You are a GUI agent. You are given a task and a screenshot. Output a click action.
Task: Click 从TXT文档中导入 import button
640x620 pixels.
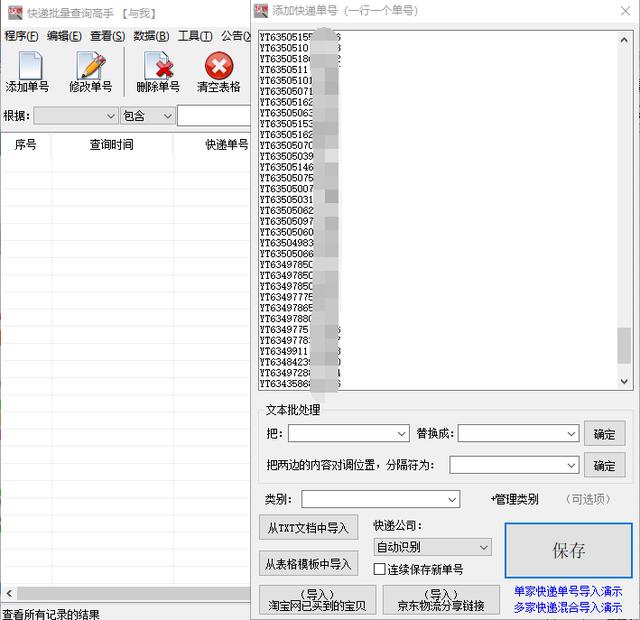(x=308, y=527)
